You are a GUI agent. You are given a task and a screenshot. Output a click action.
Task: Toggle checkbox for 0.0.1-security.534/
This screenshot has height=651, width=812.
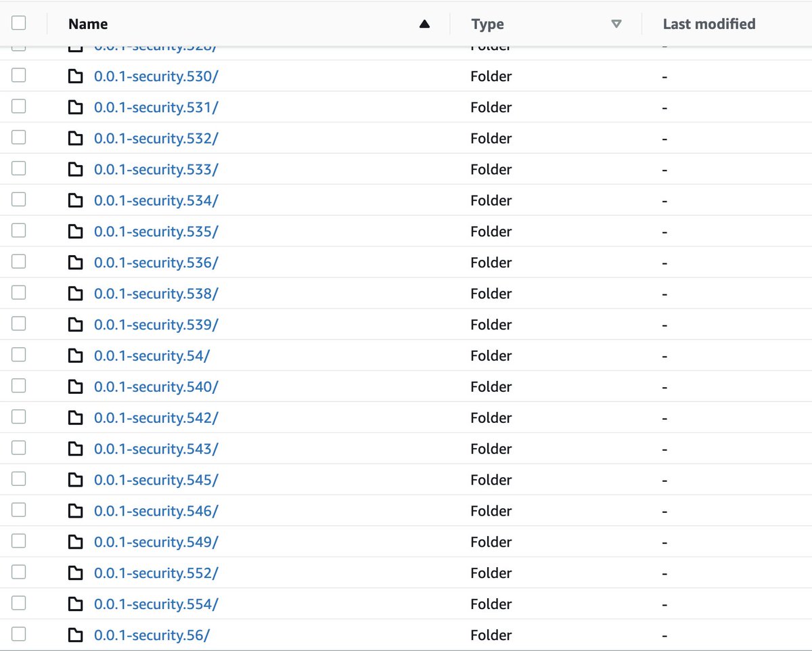pyautogui.click(x=19, y=200)
